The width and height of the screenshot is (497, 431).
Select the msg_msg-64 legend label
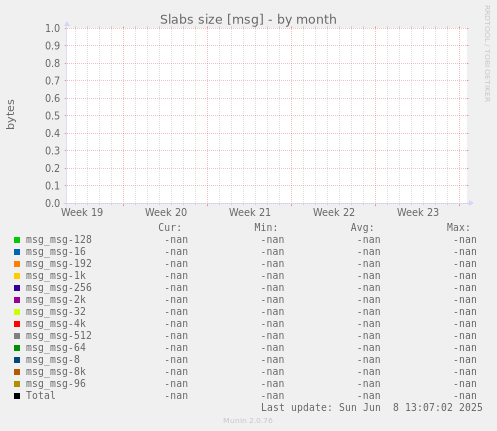[x=56, y=348]
